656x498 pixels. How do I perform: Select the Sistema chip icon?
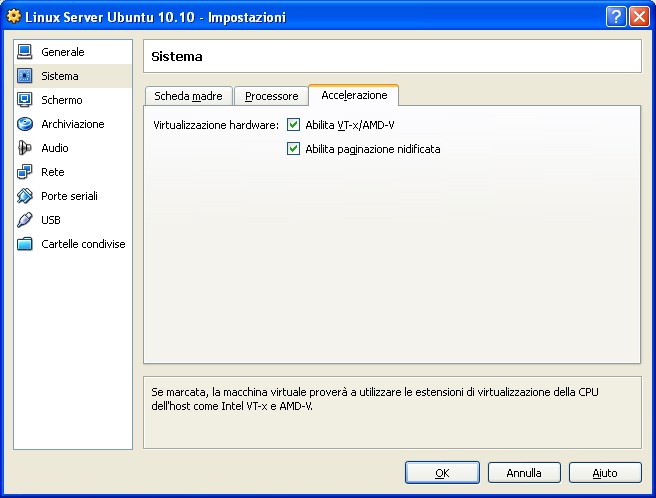pyautogui.click(x=25, y=76)
